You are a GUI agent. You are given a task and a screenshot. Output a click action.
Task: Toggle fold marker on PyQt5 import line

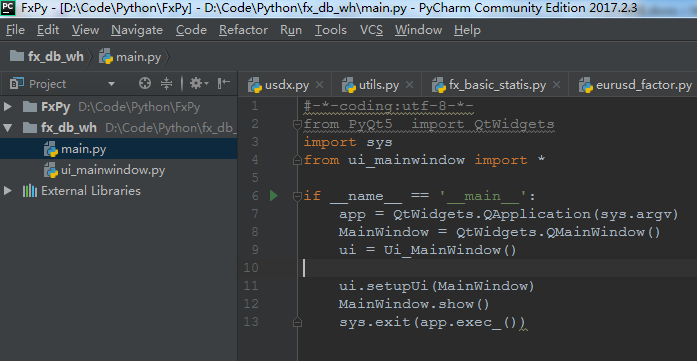(297, 124)
